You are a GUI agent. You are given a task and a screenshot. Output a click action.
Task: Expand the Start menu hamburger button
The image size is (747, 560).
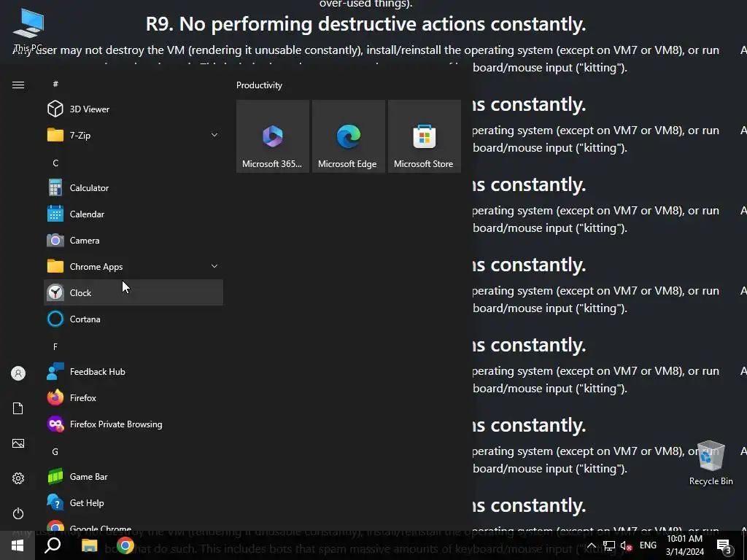(18, 85)
